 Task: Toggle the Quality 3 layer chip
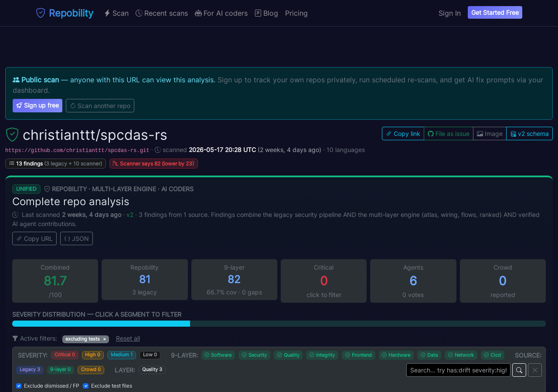(152, 370)
